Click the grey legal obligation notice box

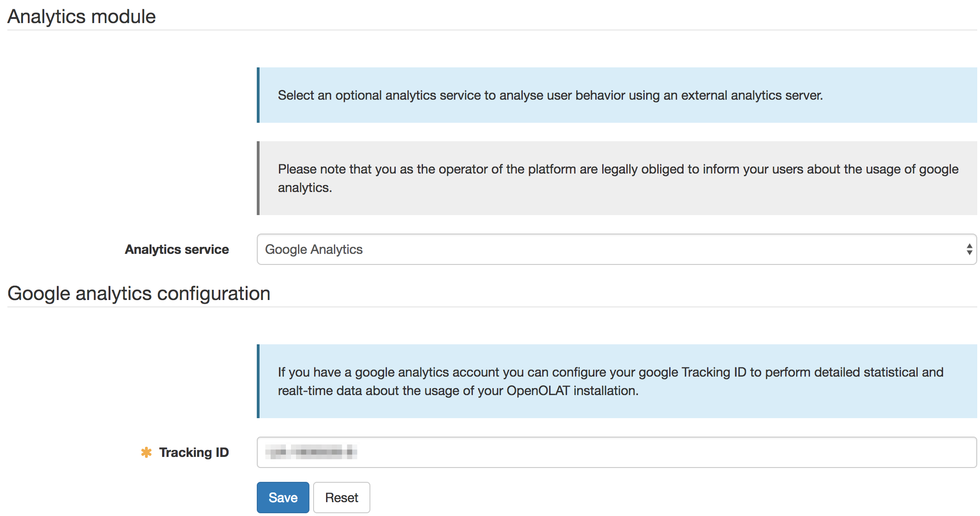tap(616, 178)
